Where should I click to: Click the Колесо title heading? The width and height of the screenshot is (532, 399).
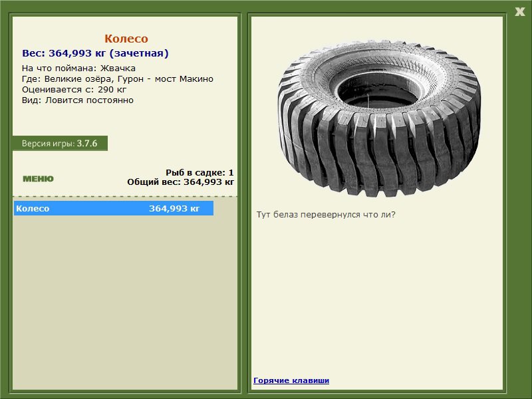tap(126, 39)
